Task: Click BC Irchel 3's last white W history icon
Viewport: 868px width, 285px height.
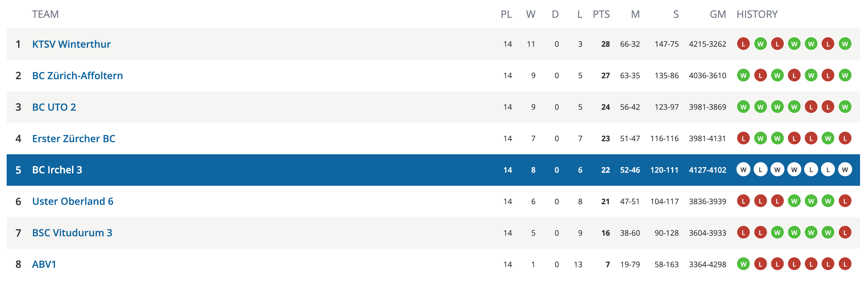Action: [845, 170]
